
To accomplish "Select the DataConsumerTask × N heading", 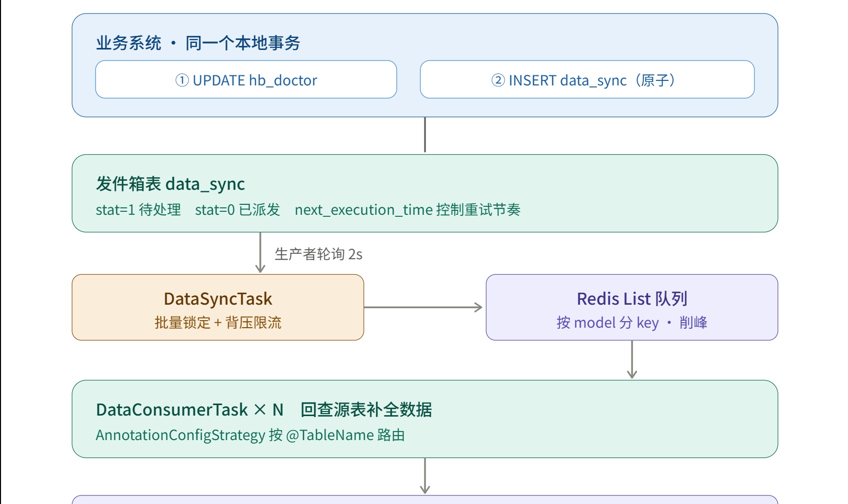I will tap(190, 410).
